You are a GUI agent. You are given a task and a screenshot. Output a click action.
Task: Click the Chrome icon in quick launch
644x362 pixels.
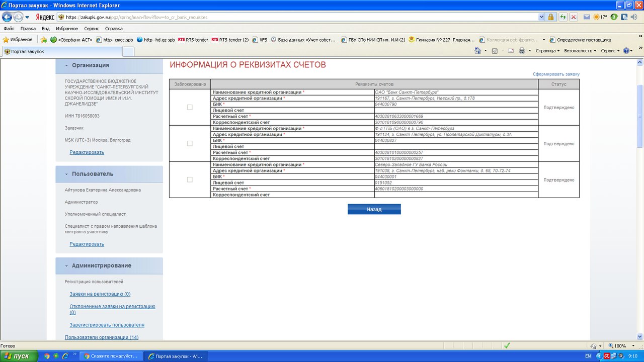[x=47, y=356]
